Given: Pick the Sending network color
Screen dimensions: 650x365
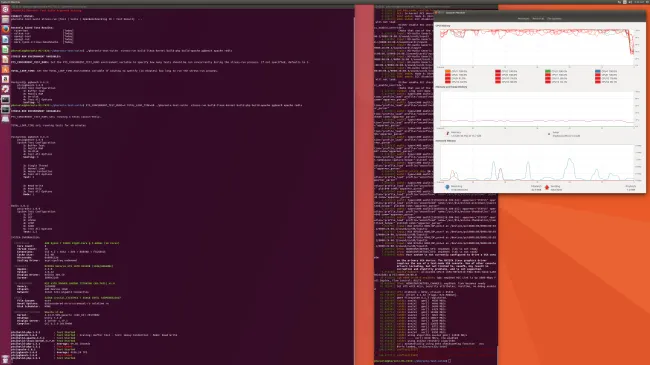Looking at the screenshot, I should [547, 187].
